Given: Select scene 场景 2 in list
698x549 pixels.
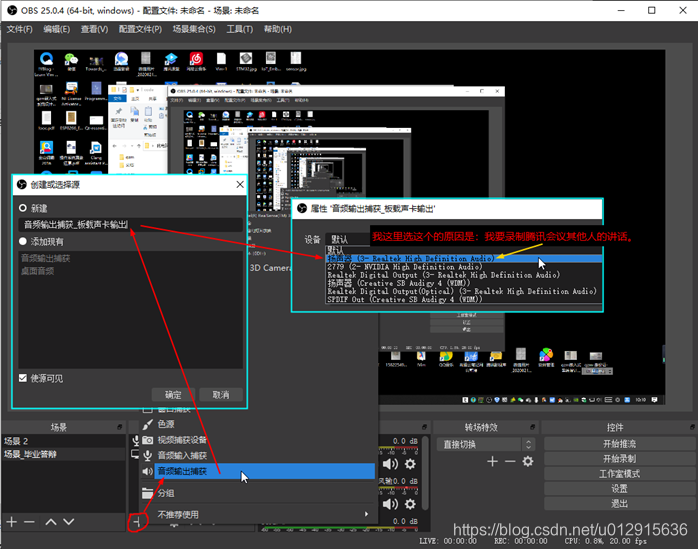Looking at the screenshot, I should tap(63, 441).
